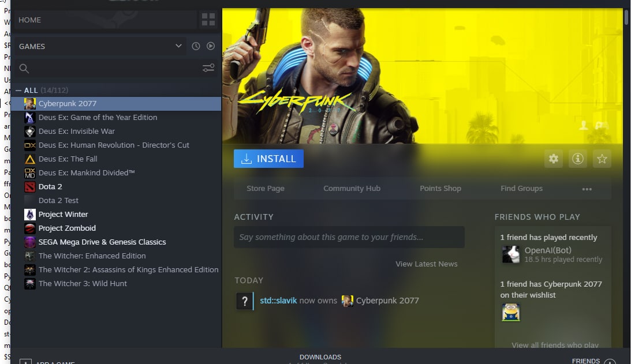The image size is (631, 364).
Task: Click the controller support icon on the banner
Action: point(602,126)
